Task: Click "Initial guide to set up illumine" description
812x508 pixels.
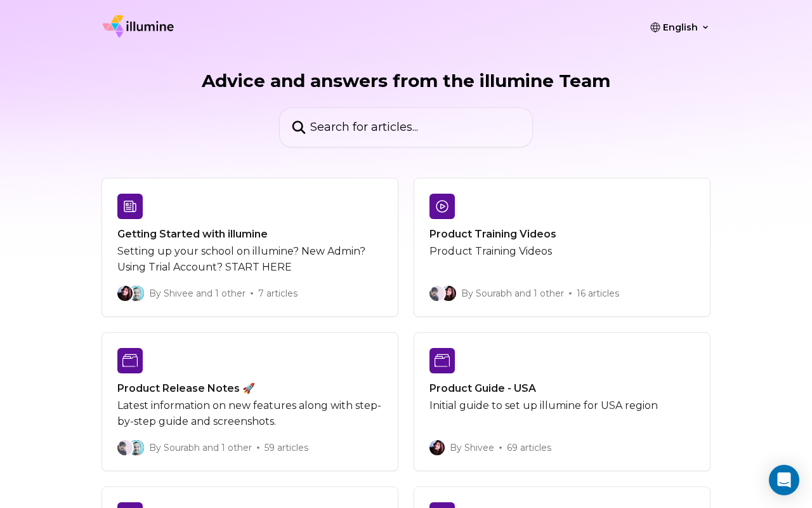Action: point(544,405)
